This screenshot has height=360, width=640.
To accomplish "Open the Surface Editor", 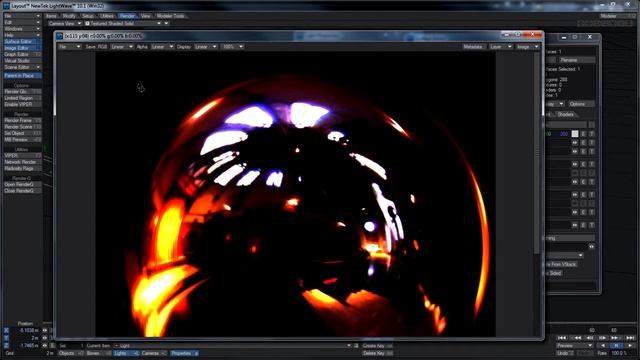I will pyautogui.click(x=22, y=42).
